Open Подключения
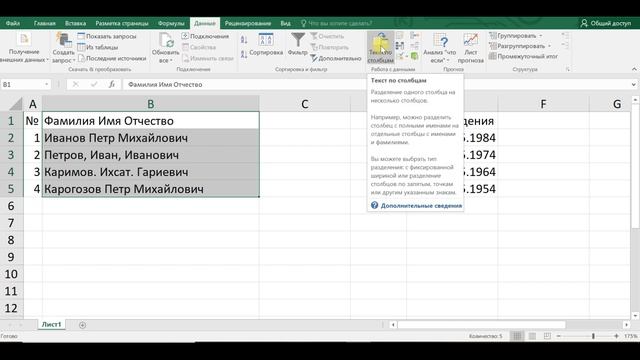 tap(205, 36)
